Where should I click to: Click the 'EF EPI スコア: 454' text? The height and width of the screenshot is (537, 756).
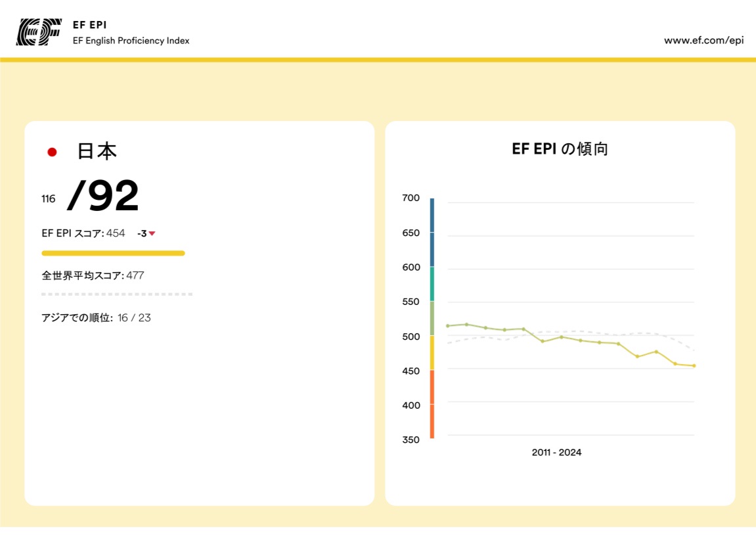pos(83,233)
